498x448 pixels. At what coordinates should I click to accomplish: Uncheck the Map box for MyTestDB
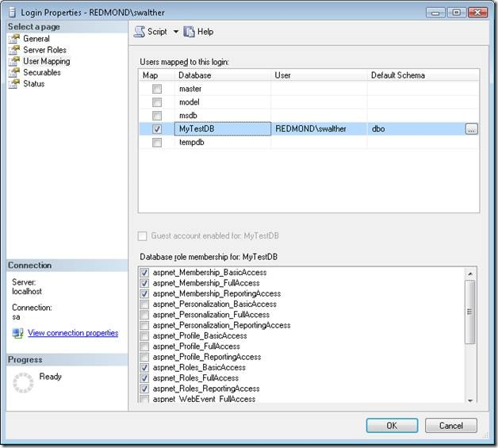(x=157, y=129)
